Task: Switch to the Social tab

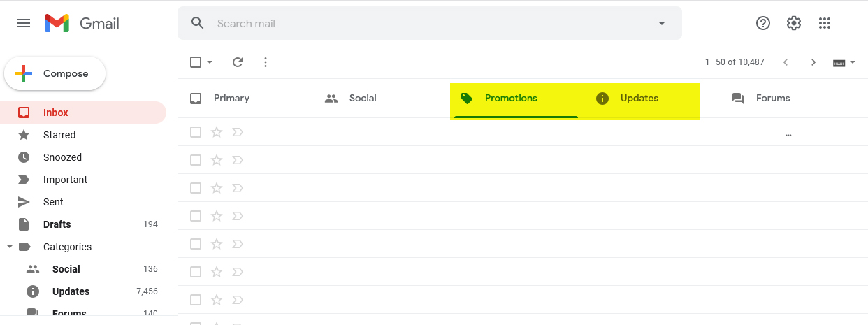Action: 381,98
